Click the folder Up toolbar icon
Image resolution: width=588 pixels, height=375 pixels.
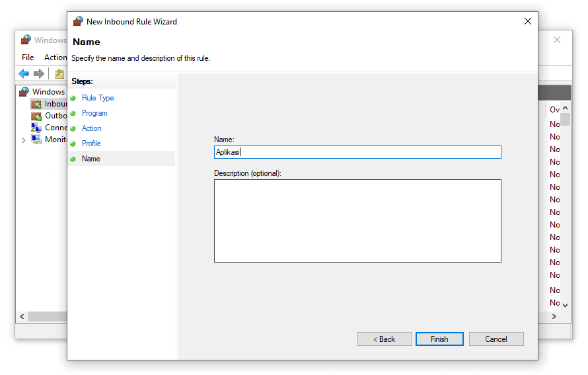tap(59, 73)
